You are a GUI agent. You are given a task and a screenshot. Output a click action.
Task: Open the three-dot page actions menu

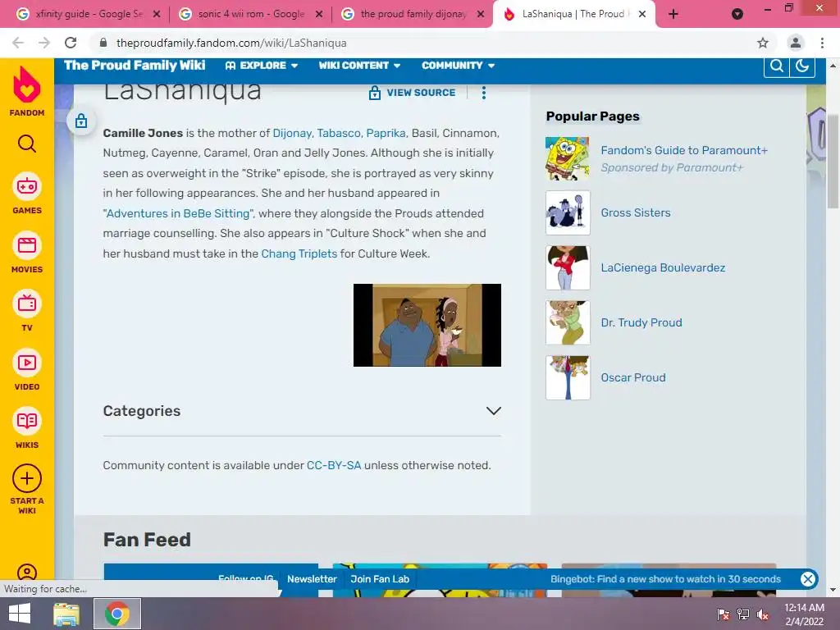(x=483, y=93)
